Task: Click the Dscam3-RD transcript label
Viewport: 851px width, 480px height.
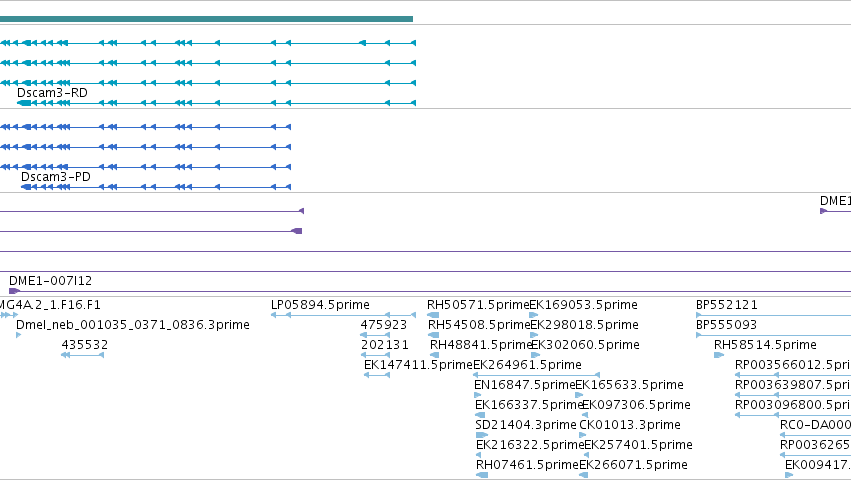Action: click(x=52, y=93)
